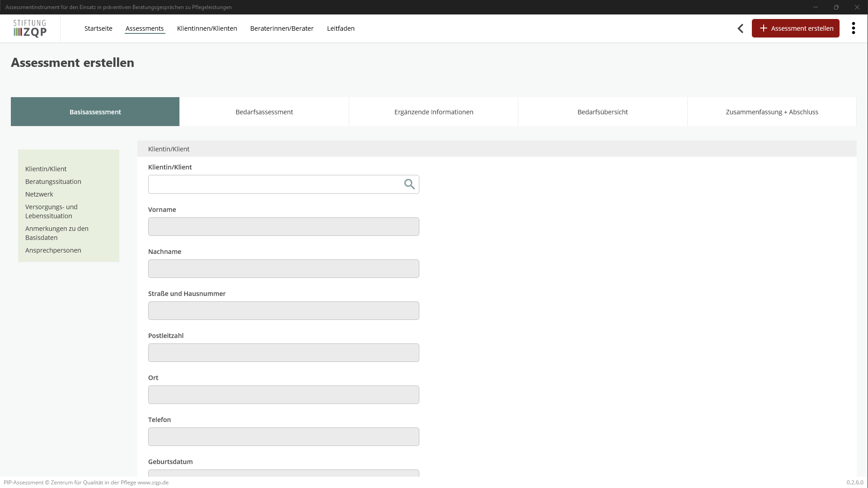Screen dimensions: 868x488
Task: Click the search magnifier icon in Klientin/Klient field
Action: tap(409, 184)
